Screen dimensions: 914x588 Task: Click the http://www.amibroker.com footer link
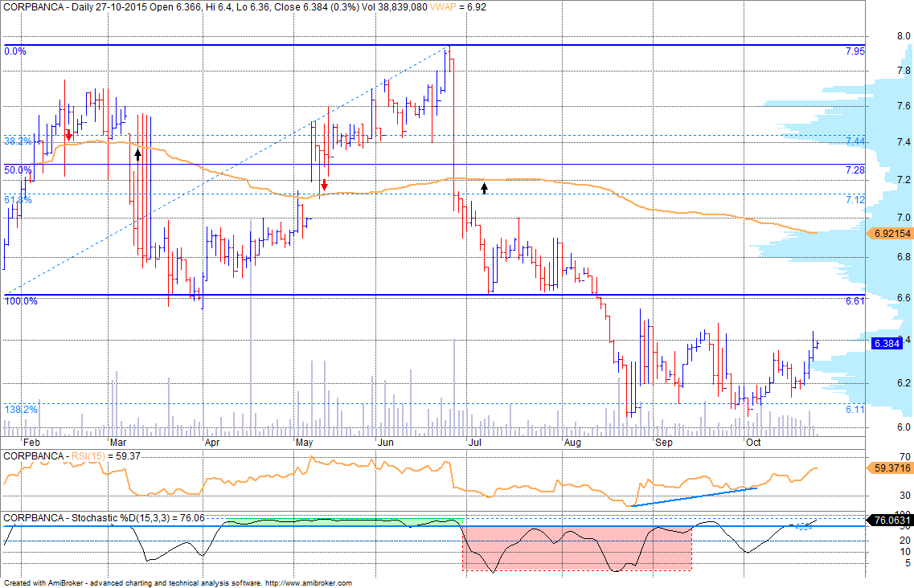click(309, 582)
